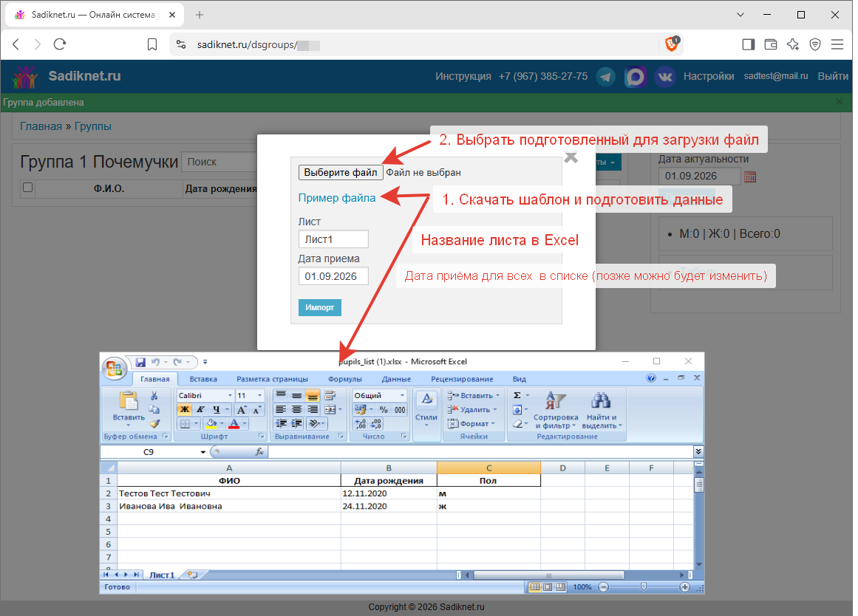Viewport: 858px width, 616px height.
Task: Open the font size 11 dropdown
Action: tap(259, 396)
